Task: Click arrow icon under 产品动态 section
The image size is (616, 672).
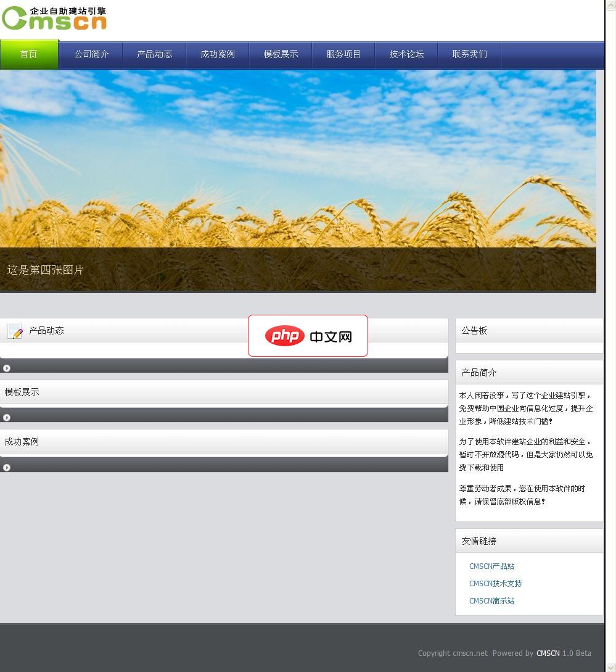Action: (x=6, y=368)
